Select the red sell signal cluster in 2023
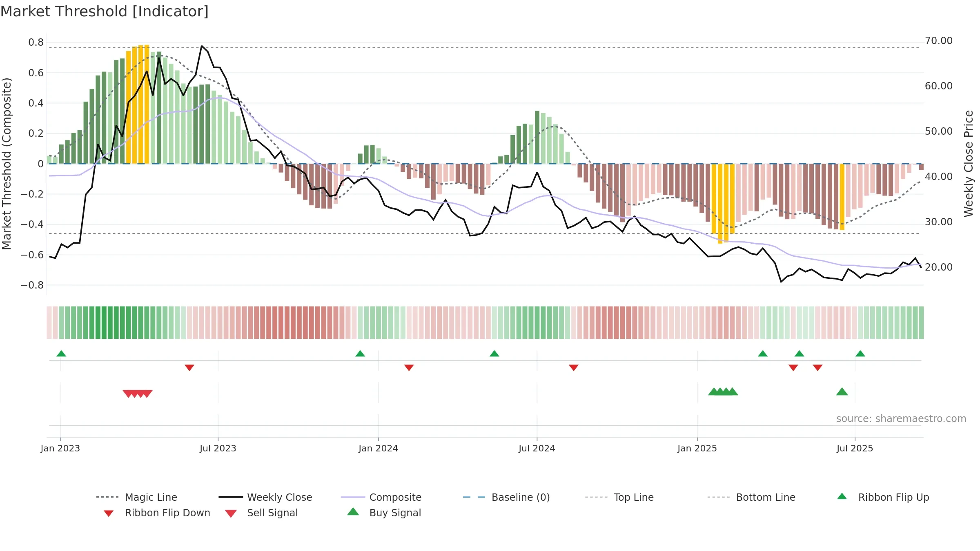 coord(138,393)
